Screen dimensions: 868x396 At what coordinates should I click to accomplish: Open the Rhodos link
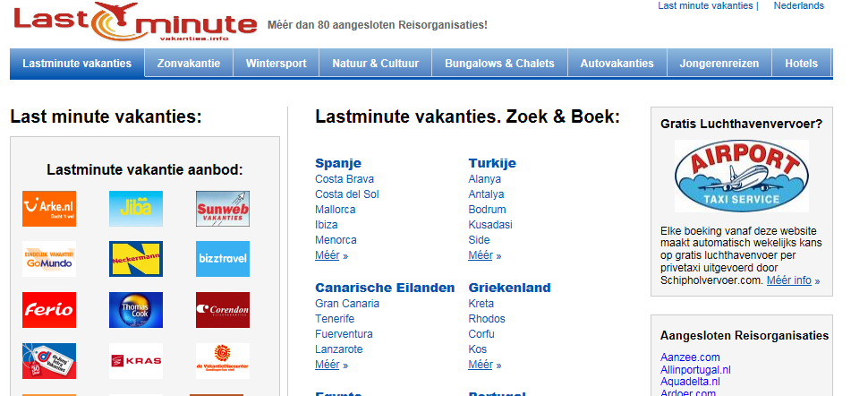pyautogui.click(x=487, y=319)
